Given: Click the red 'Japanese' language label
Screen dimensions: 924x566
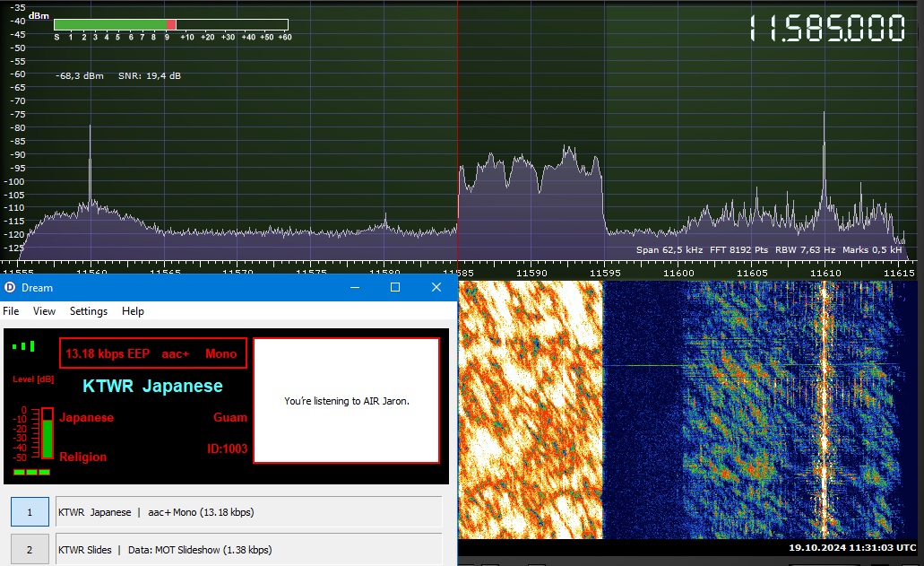Looking at the screenshot, I should [x=87, y=417].
